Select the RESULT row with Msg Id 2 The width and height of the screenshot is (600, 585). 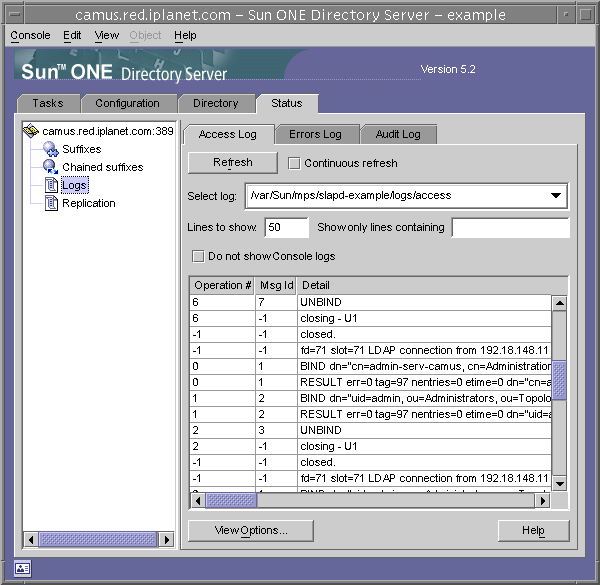point(370,414)
